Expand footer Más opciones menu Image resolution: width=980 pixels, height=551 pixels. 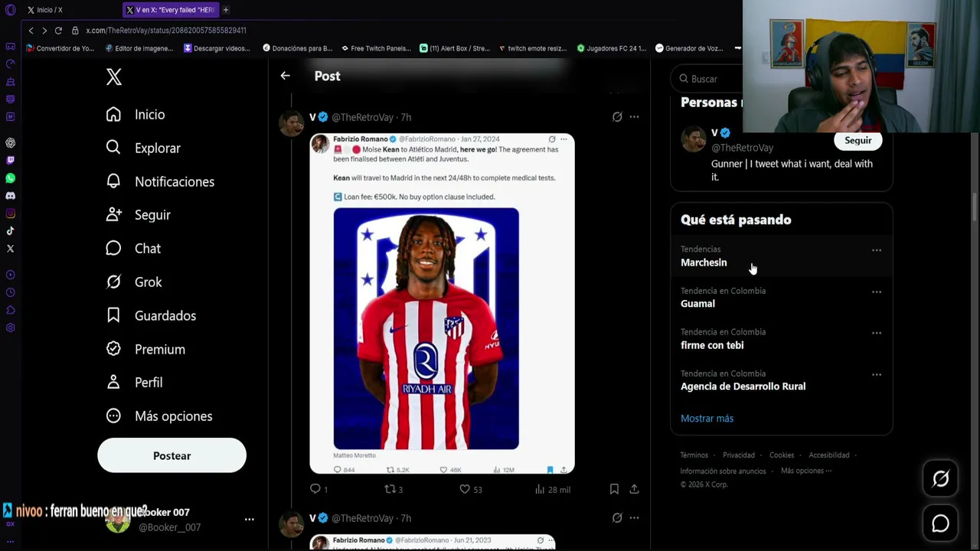click(x=806, y=471)
